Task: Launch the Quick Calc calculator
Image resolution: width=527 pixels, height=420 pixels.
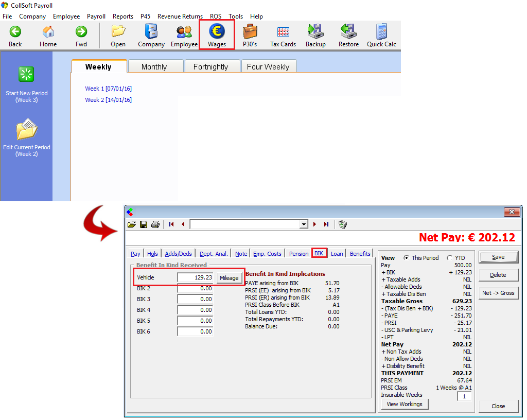Action: 381,32
